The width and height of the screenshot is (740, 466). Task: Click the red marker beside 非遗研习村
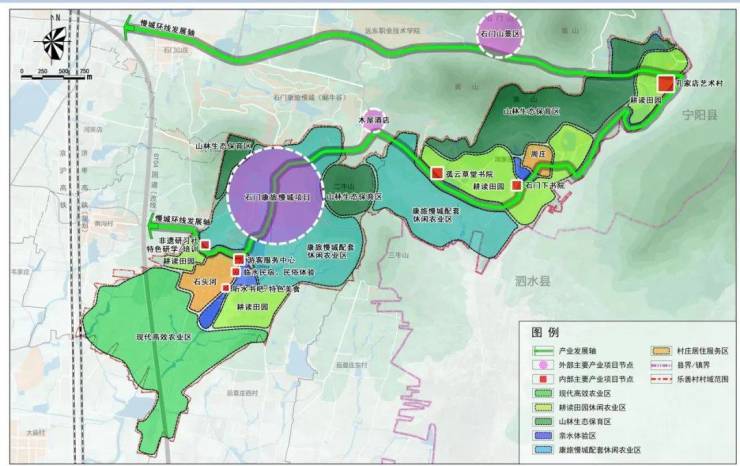point(205,245)
